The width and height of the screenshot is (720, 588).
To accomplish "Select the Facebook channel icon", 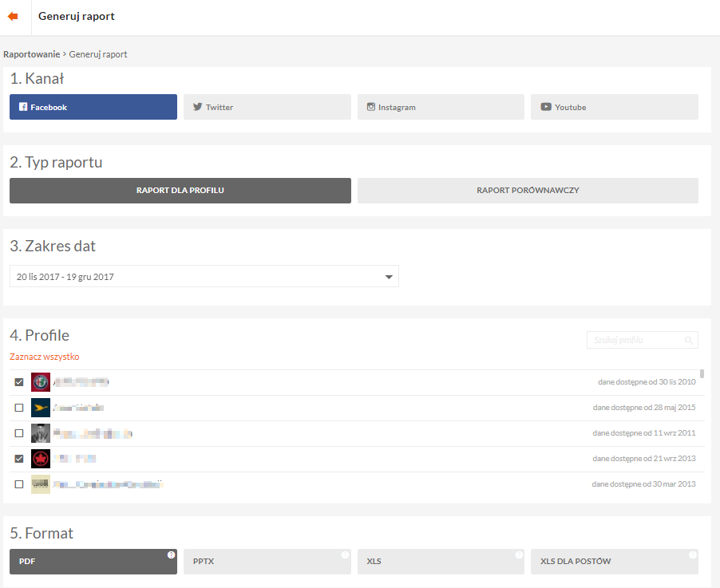I will pyautogui.click(x=23, y=107).
